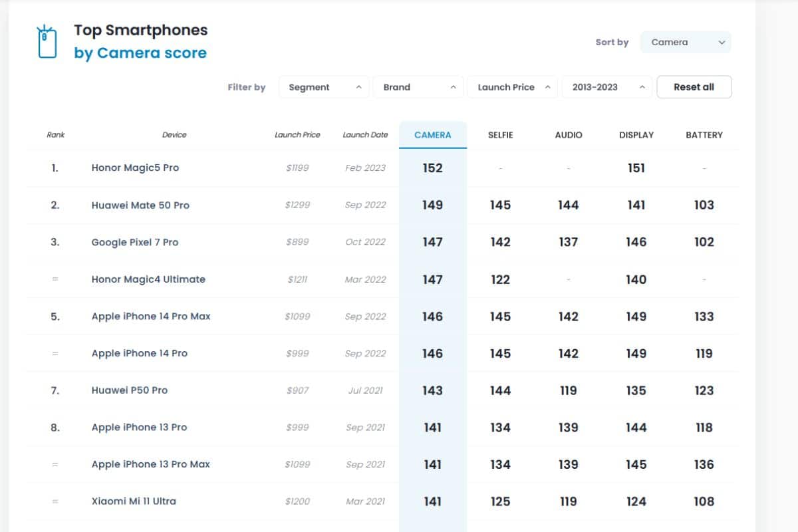Expand the Segment filter
Screen dimensions: 798x532
tap(325, 87)
